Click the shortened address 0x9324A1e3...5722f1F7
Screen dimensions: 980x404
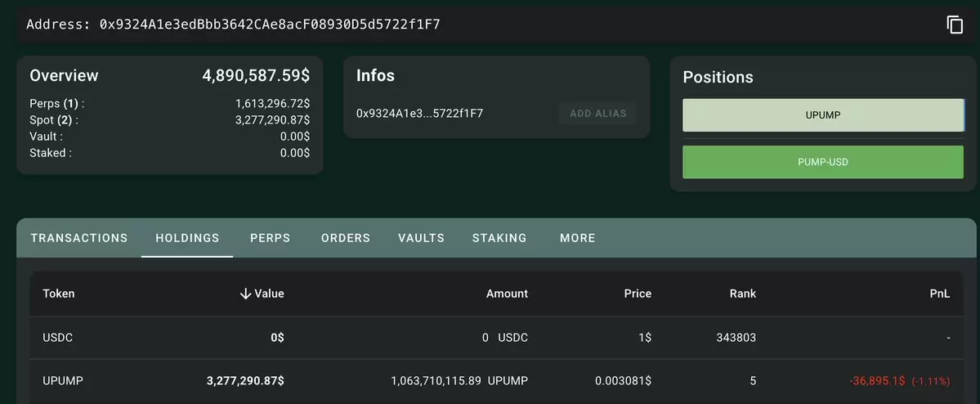point(419,114)
